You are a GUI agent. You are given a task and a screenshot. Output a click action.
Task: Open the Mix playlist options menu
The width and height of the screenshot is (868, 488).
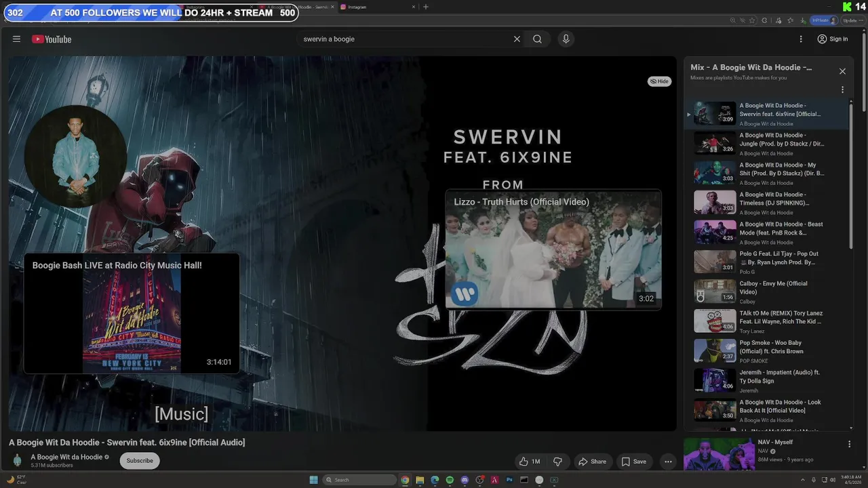click(x=842, y=89)
